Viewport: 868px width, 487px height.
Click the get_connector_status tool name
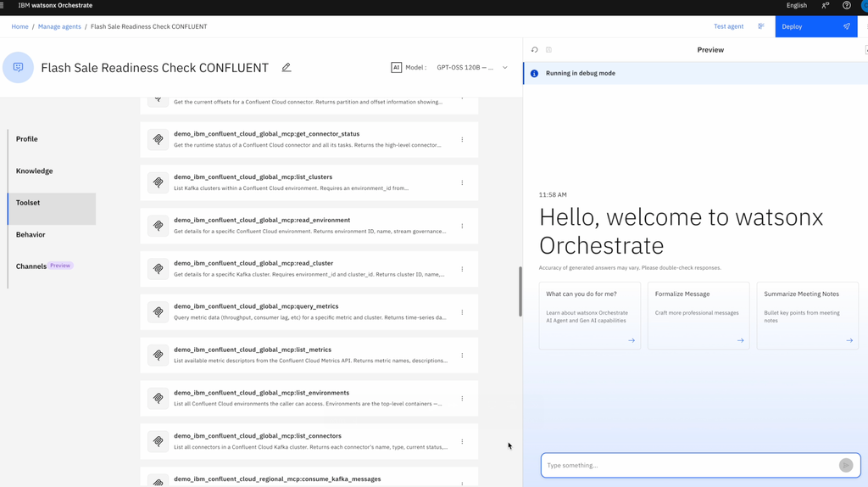267,134
